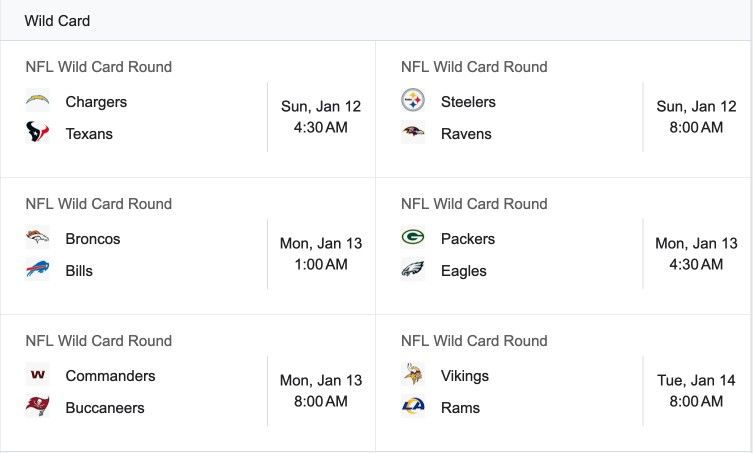The image size is (753, 453).
Task: Click the Buccaneers flag logo
Action: click(37, 406)
